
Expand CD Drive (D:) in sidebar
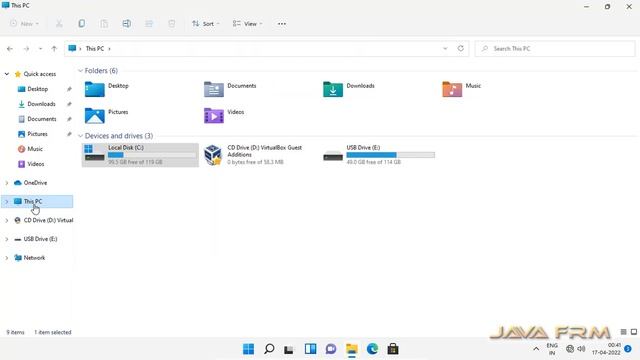(x=7, y=220)
